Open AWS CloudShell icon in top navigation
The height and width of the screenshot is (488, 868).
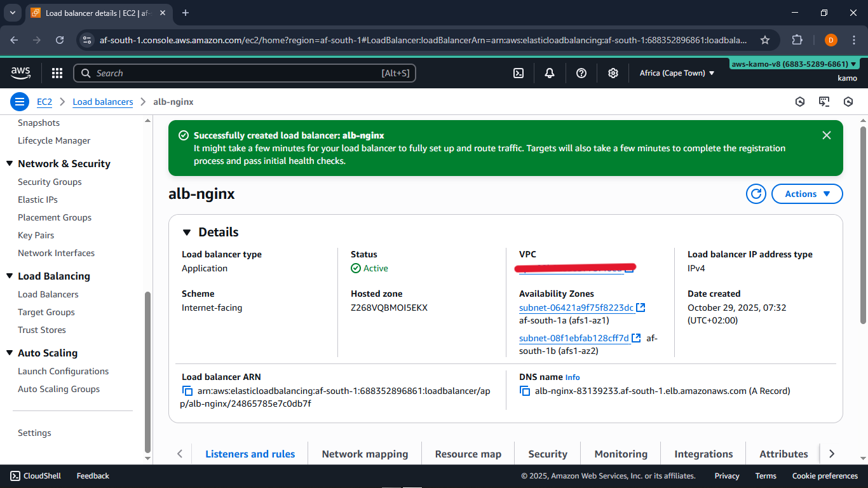click(x=519, y=73)
